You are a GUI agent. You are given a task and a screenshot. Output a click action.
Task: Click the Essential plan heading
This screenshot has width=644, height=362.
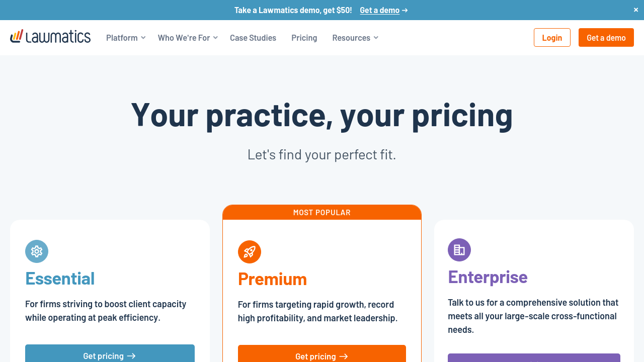[60, 279]
